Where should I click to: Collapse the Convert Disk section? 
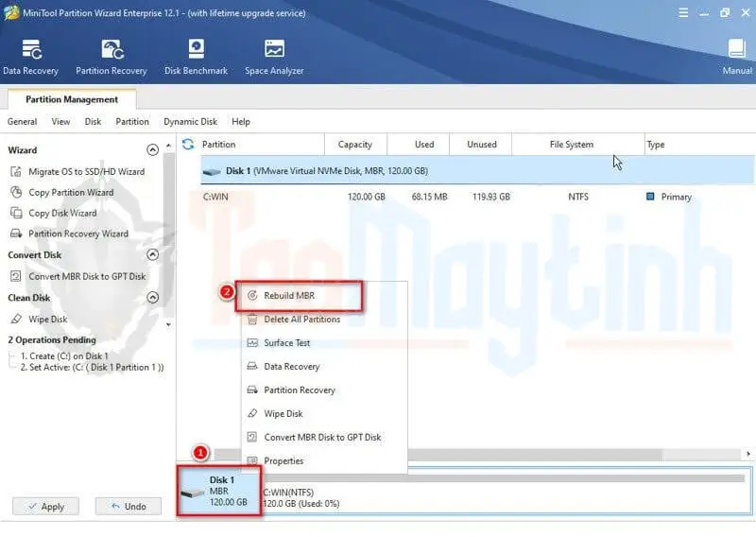153,255
